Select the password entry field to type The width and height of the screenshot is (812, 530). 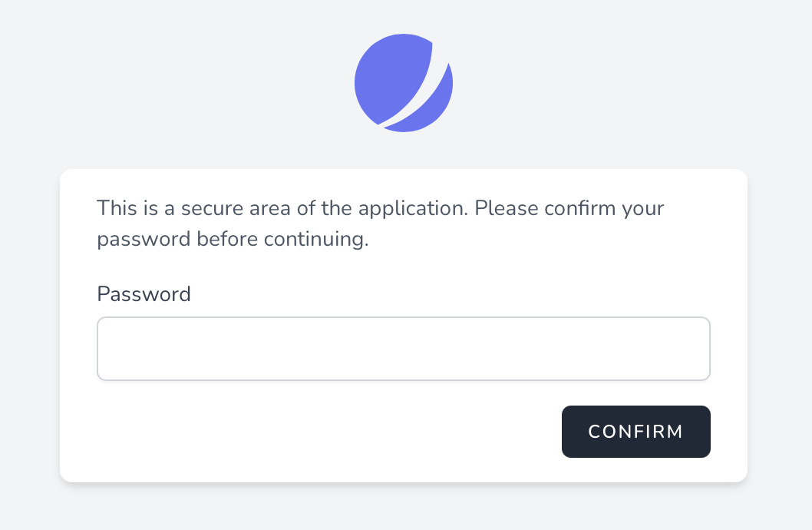point(404,348)
